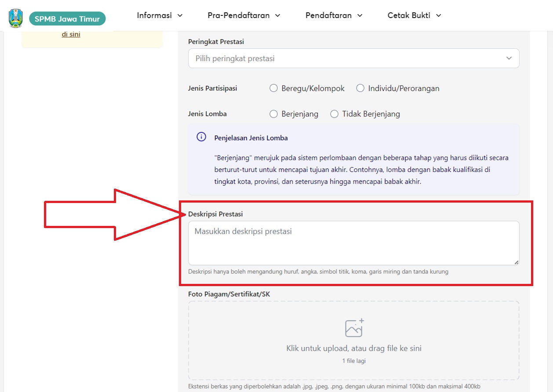Viewport: 553px width, 392px height.
Task: Click the chevron next to Informasi
Action: [180, 15]
